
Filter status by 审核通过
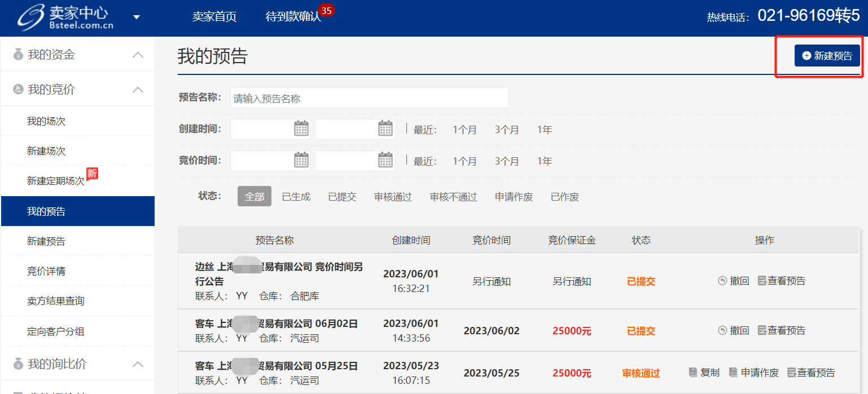pos(393,197)
